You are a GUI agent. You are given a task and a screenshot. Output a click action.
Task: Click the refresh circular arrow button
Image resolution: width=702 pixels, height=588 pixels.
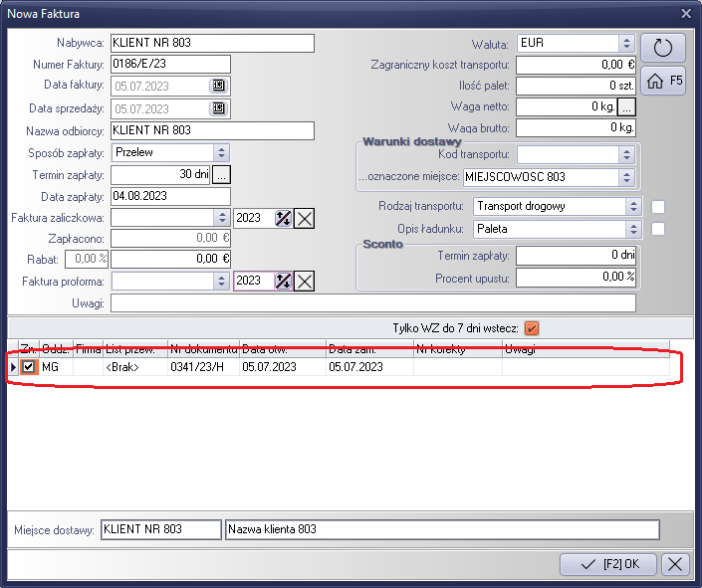(x=663, y=48)
